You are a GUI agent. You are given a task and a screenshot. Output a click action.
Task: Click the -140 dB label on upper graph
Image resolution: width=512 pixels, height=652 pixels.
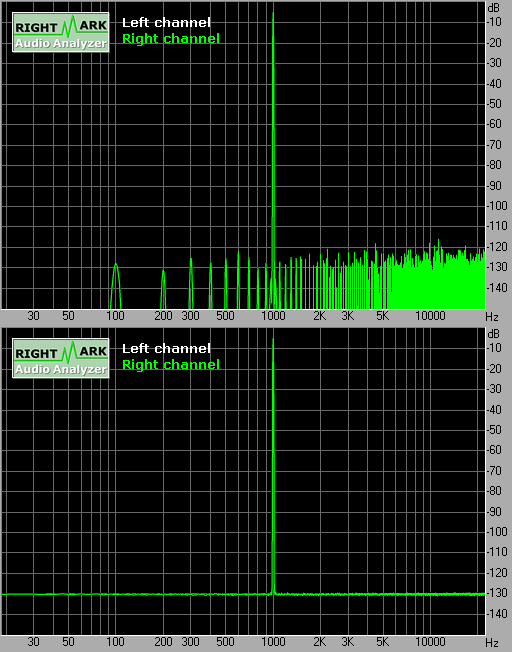[497, 287]
